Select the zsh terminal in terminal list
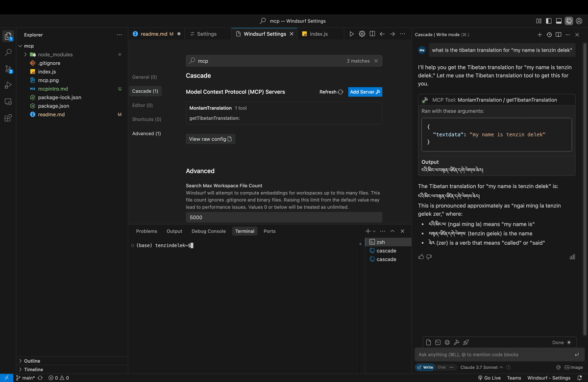 (390, 242)
